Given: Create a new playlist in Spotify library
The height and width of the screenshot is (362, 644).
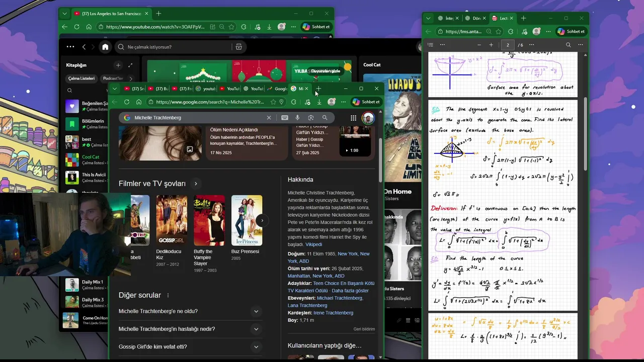Looking at the screenshot, I should pos(118,65).
